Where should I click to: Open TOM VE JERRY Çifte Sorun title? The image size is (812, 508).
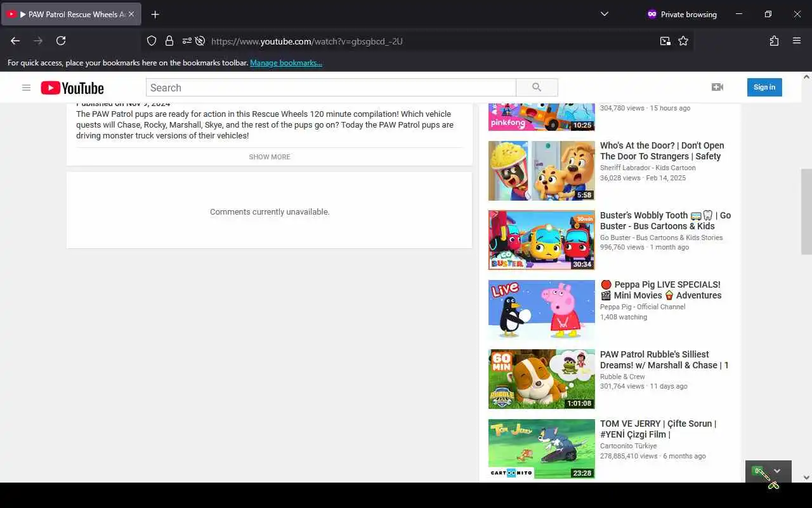[658, 429]
